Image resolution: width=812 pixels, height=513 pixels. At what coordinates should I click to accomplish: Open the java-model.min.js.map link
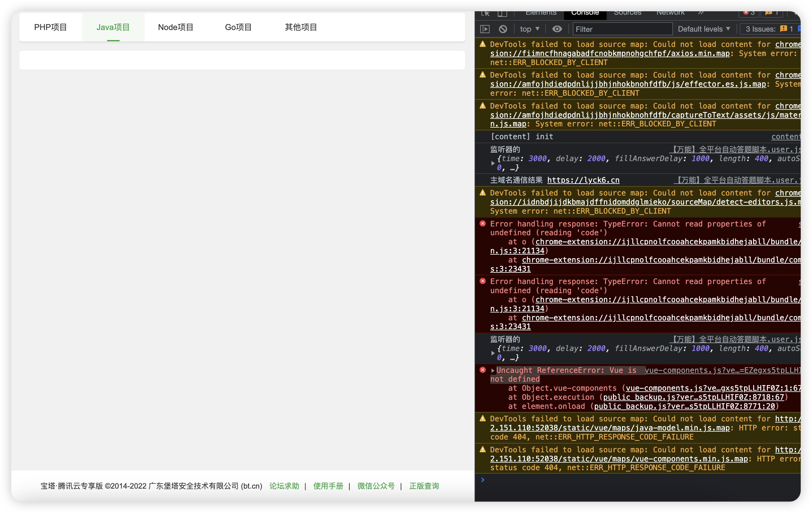point(610,428)
